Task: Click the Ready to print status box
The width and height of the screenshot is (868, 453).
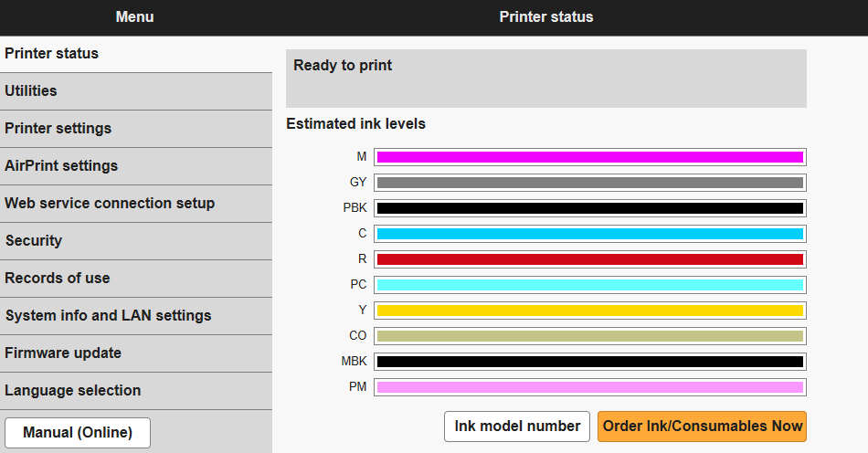Action: (x=545, y=79)
